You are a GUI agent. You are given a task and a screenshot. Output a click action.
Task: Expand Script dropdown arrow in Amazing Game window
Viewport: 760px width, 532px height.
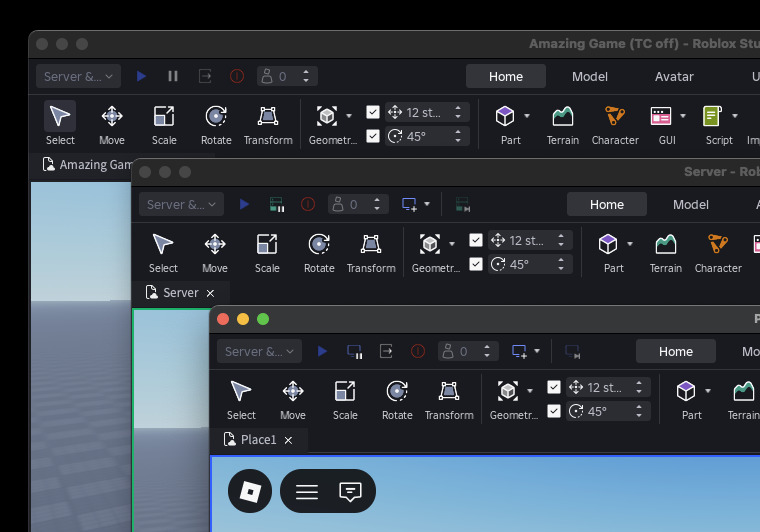pos(735,116)
